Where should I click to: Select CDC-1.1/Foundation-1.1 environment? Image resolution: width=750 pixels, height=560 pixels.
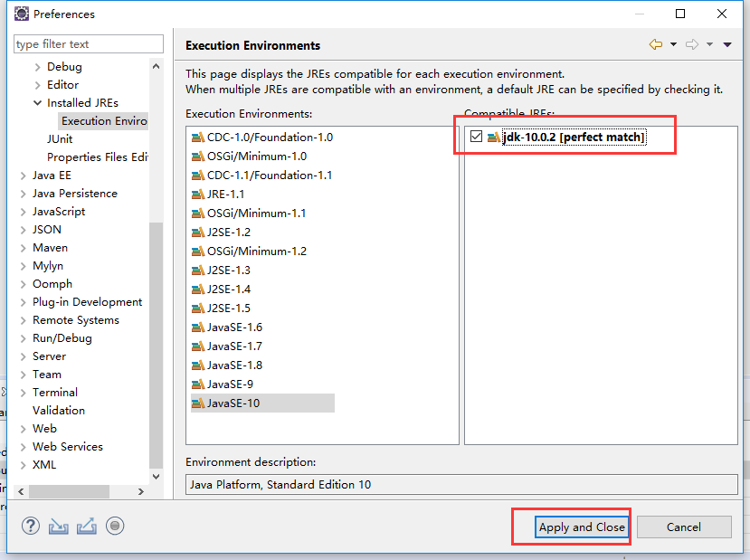click(x=261, y=176)
